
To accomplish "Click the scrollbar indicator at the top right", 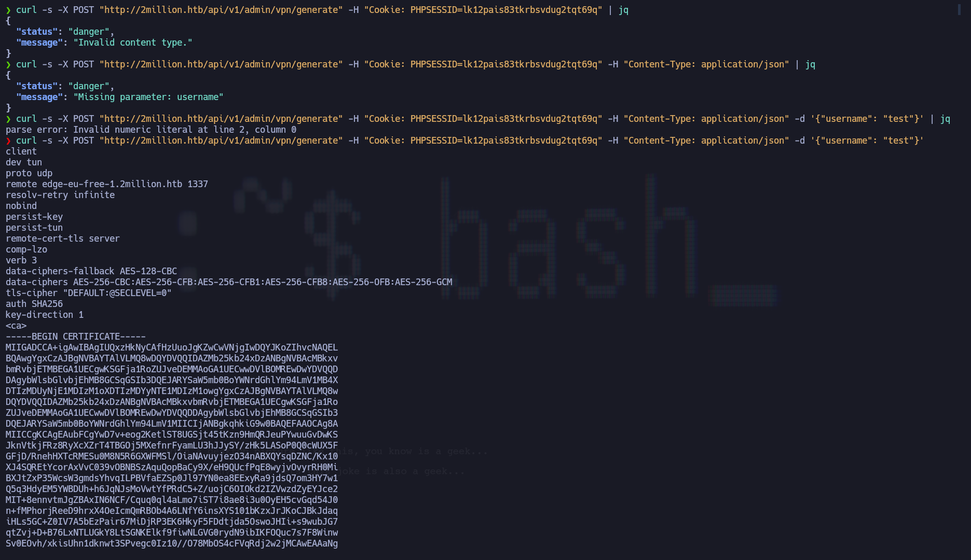I will pos(959,10).
